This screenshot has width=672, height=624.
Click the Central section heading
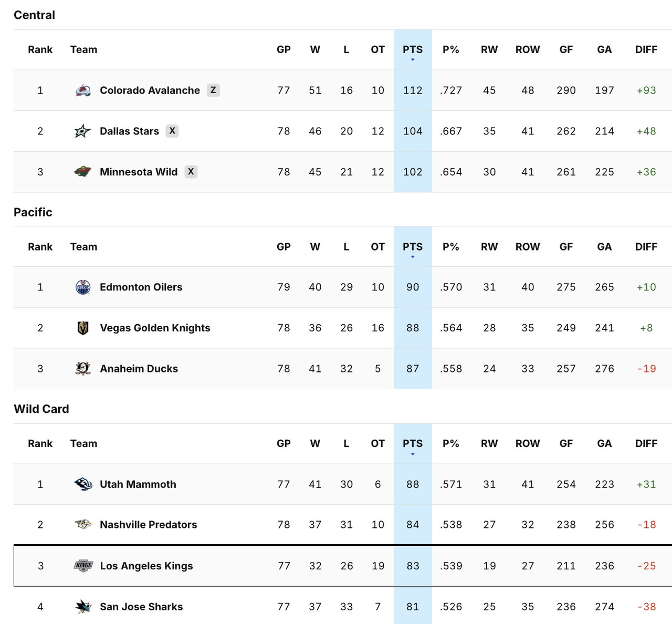[x=34, y=15]
